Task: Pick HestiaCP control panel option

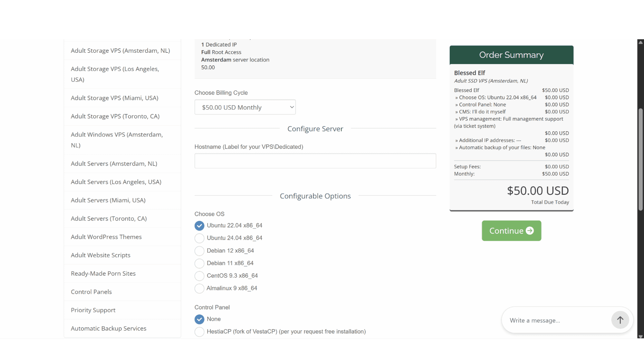Action: (x=199, y=332)
